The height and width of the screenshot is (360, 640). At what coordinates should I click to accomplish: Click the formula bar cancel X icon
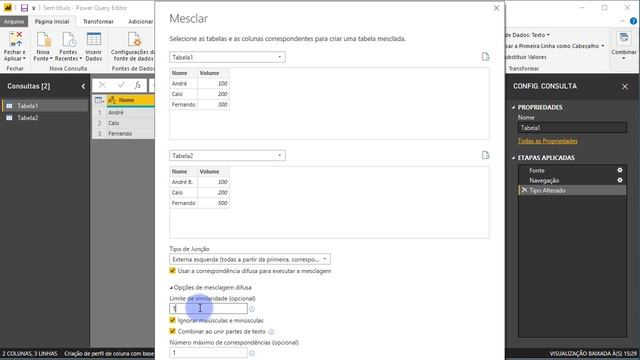pos(102,85)
